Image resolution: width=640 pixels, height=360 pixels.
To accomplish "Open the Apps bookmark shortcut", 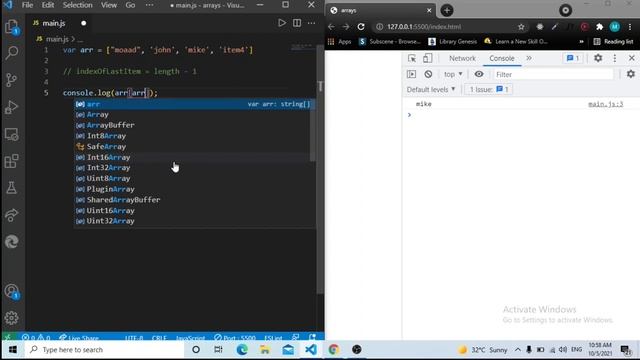I will [340, 42].
